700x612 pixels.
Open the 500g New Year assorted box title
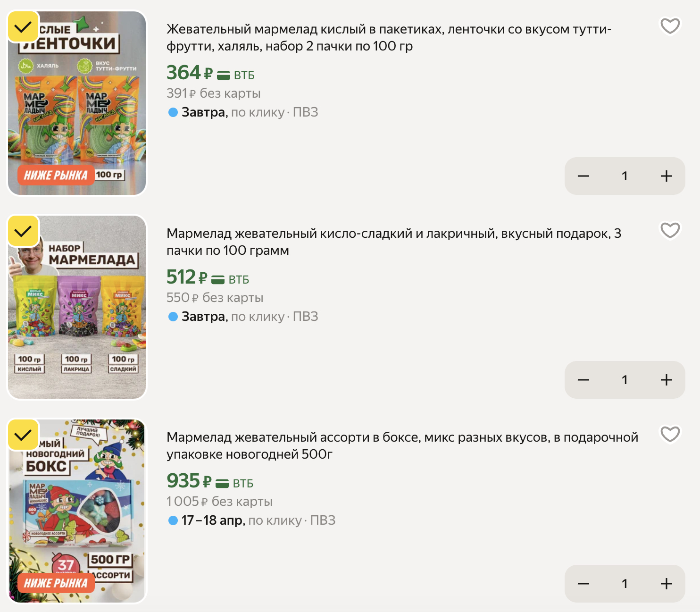[x=402, y=445]
